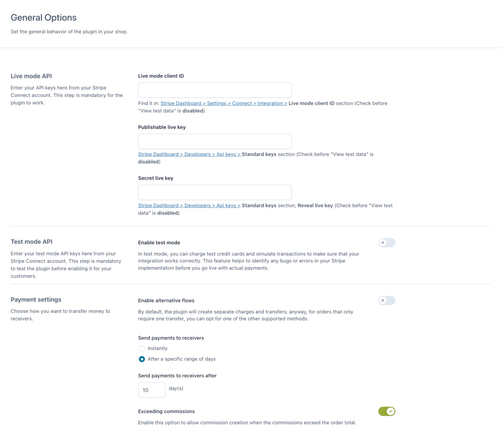This screenshot has height=448, width=502.
Task: Choose After a specific range of days
Action: 142,359
